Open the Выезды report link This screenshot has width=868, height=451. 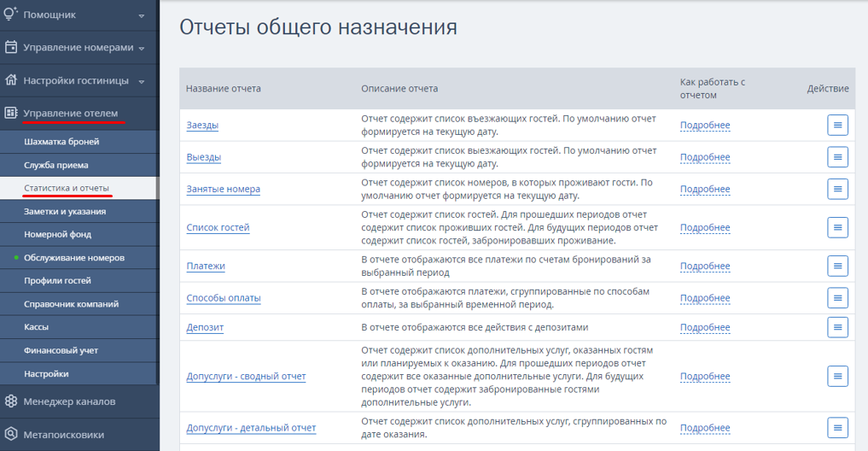[x=204, y=157]
